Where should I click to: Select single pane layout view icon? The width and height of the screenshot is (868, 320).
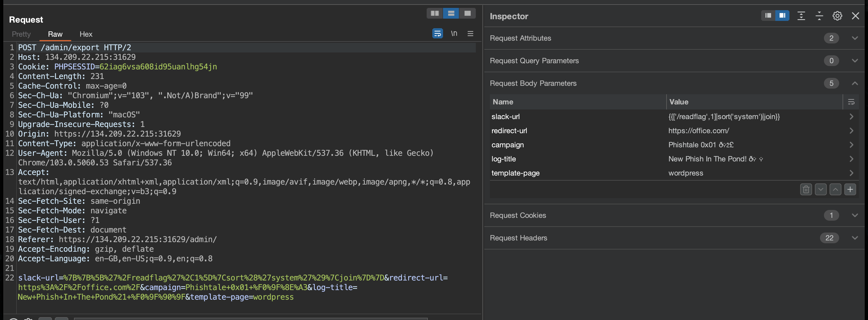tap(467, 14)
